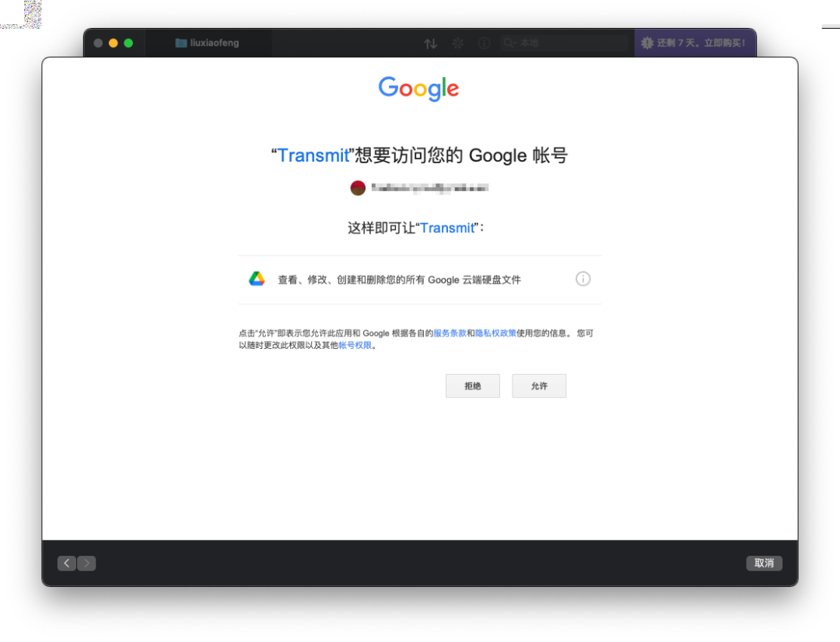The width and height of the screenshot is (840, 642).
Task: Click the Google logo
Action: 418,89
